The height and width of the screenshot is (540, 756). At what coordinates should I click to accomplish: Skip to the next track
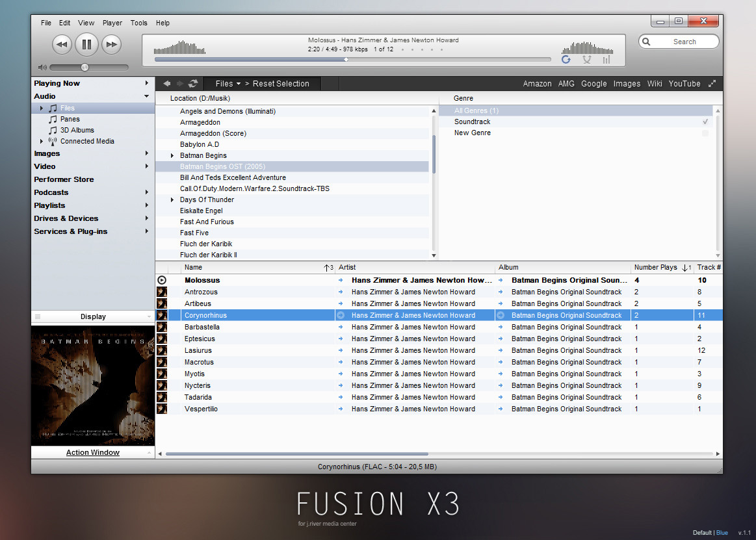111,44
